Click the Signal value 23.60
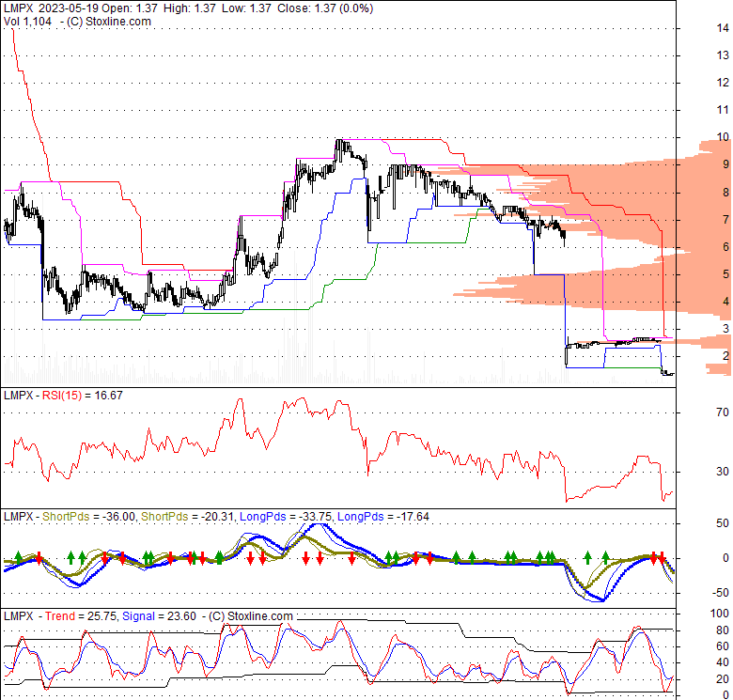This screenshot has width=733, height=700. point(182,615)
